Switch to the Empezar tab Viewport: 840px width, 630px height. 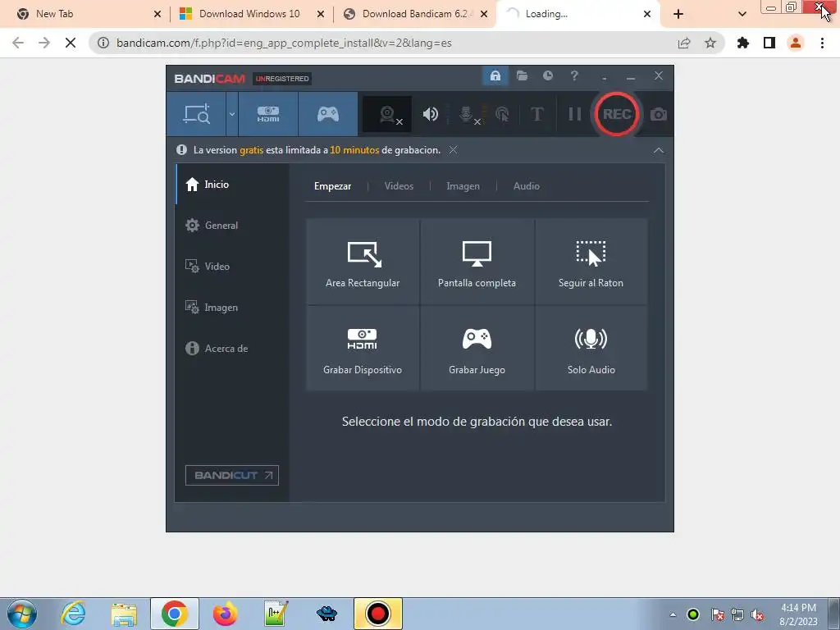(333, 186)
